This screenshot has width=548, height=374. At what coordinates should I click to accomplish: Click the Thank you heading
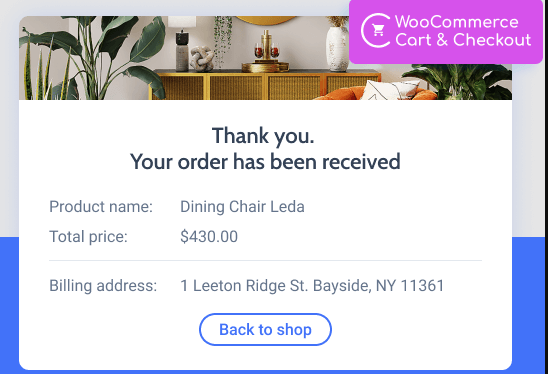pos(263,136)
